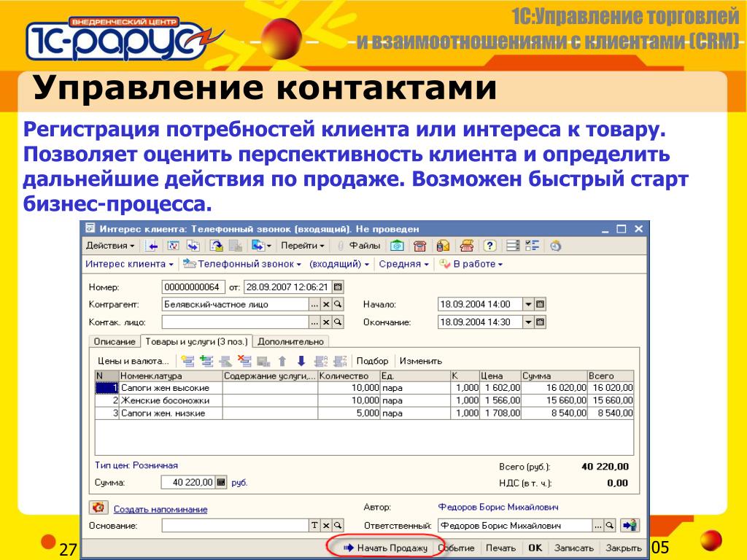The width and height of the screenshot is (747, 560).
Task: Click ellipsis select button for Контрагент
Action: point(314,304)
